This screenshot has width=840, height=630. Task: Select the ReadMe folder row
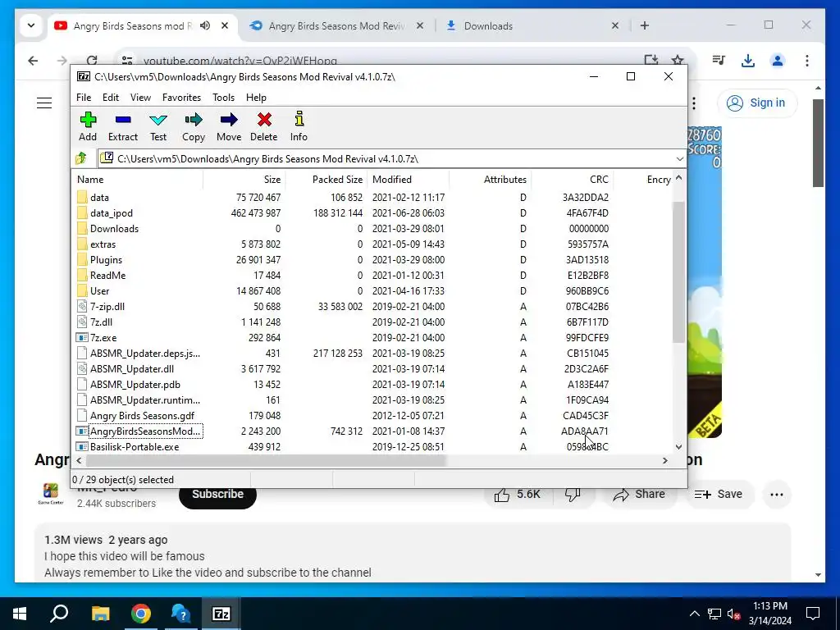372,276
